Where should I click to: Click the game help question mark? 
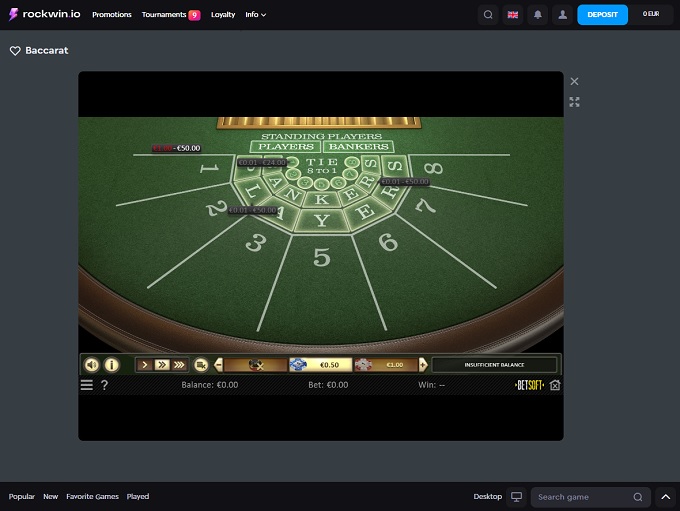tap(104, 385)
